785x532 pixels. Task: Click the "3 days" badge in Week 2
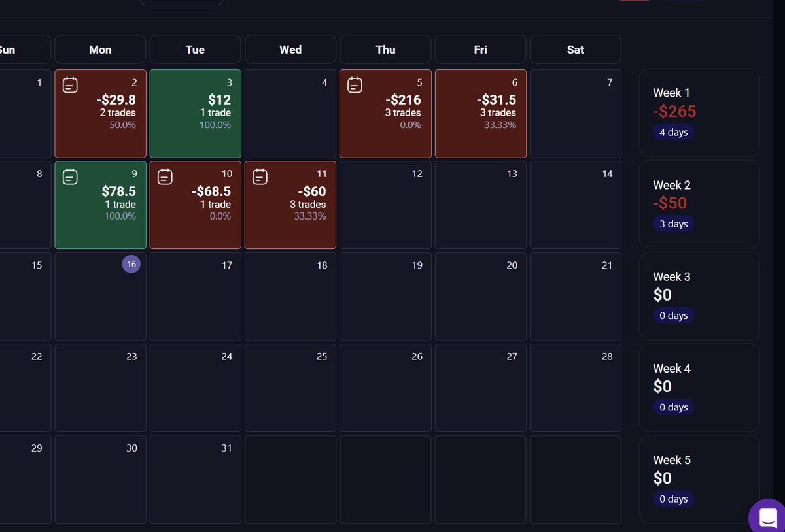[673, 224]
